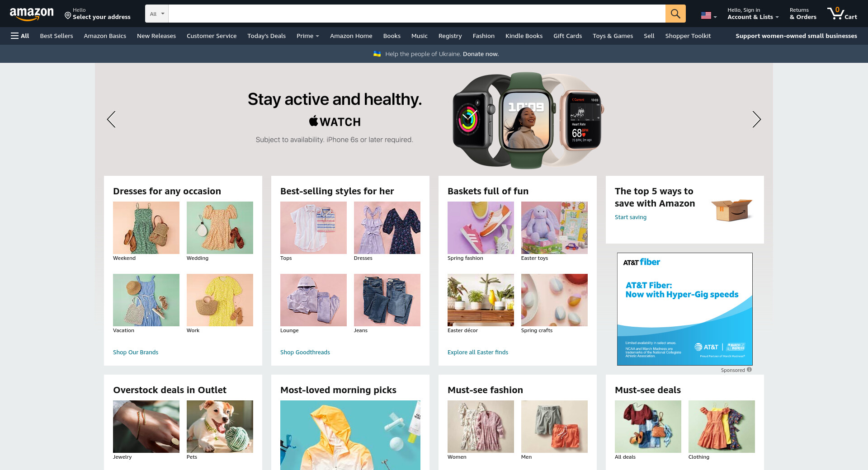The width and height of the screenshot is (868, 470).
Task: Open Today's Deals in navigation bar
Action: (266, 36)
